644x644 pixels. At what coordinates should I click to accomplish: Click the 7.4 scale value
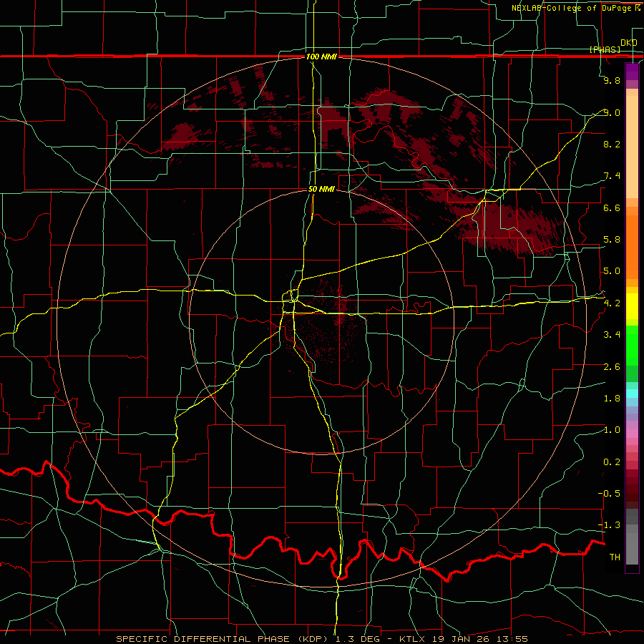(x=612, y=176)
